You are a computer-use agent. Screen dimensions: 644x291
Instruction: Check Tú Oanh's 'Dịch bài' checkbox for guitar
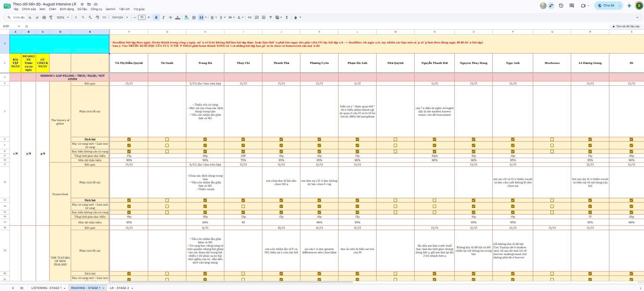tap(167, 139)
